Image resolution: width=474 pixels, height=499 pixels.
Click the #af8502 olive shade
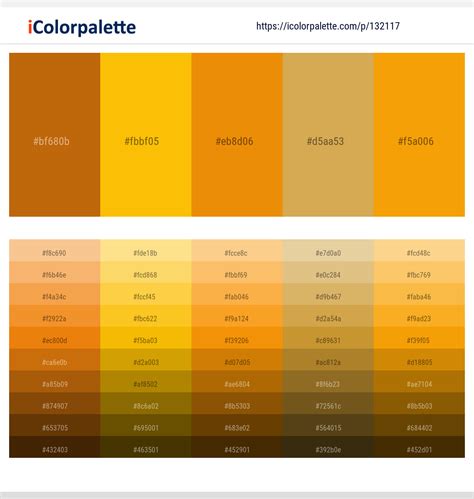pyautogui.click(x=146, y=382)
